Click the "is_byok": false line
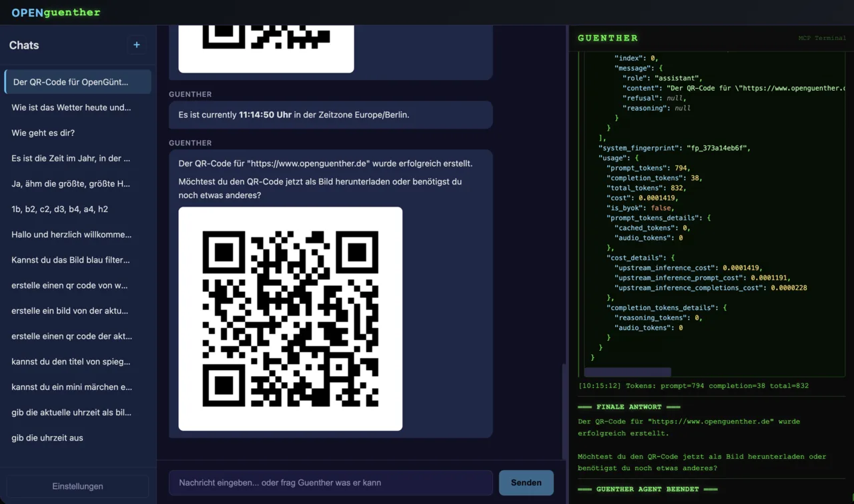 640,208
